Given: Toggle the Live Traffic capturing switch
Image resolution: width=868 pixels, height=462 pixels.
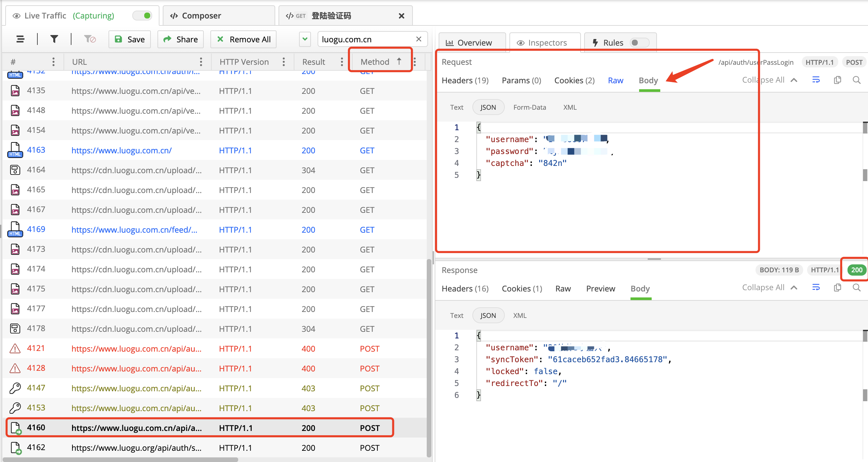Looking at the screenshot, I should 143,16.
